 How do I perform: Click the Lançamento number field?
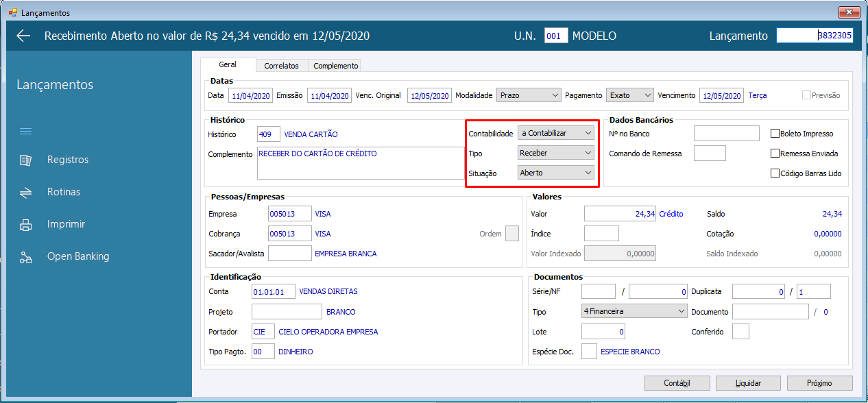[815, 36]
